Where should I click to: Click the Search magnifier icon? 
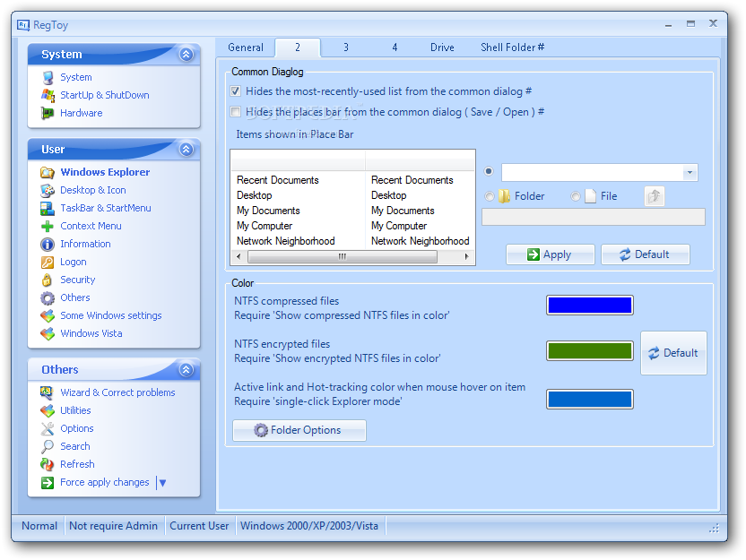coord(48,446)
